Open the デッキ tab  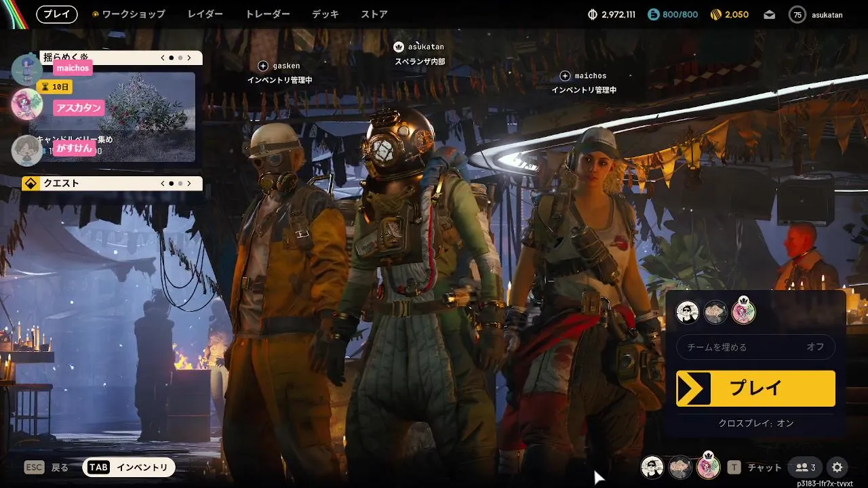click(x=325, y=14)
